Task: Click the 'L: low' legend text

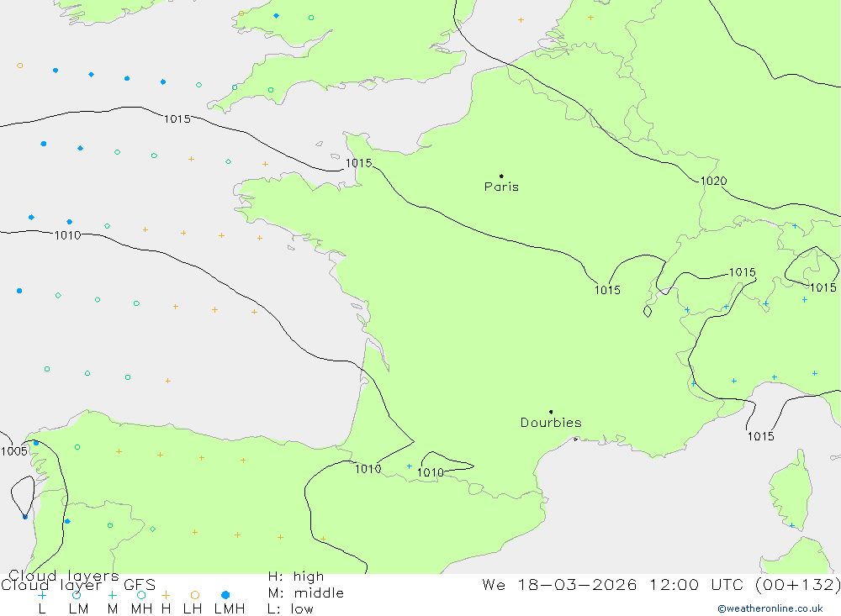Action: tap(290, 609)
